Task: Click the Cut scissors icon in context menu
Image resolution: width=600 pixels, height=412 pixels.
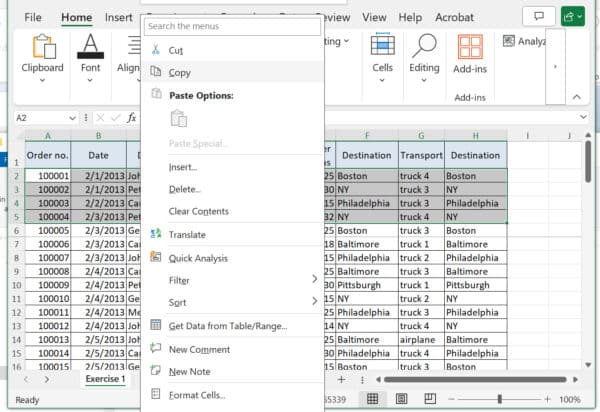Action: [155, 49]
